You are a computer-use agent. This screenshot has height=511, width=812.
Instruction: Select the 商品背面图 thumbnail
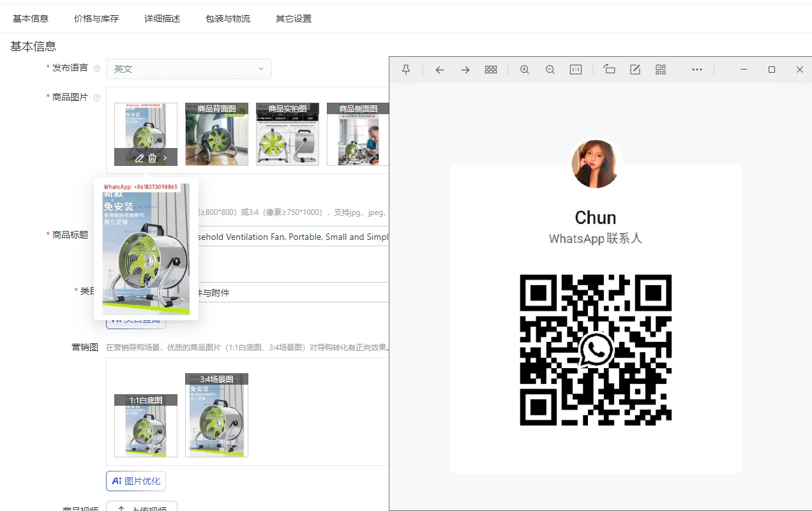coord(216,135)
